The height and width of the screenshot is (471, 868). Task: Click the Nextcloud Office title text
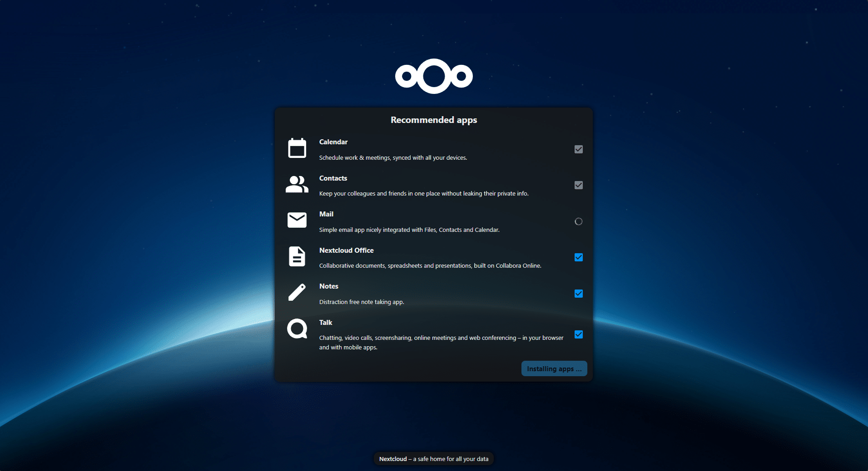(x=346, y=250)
